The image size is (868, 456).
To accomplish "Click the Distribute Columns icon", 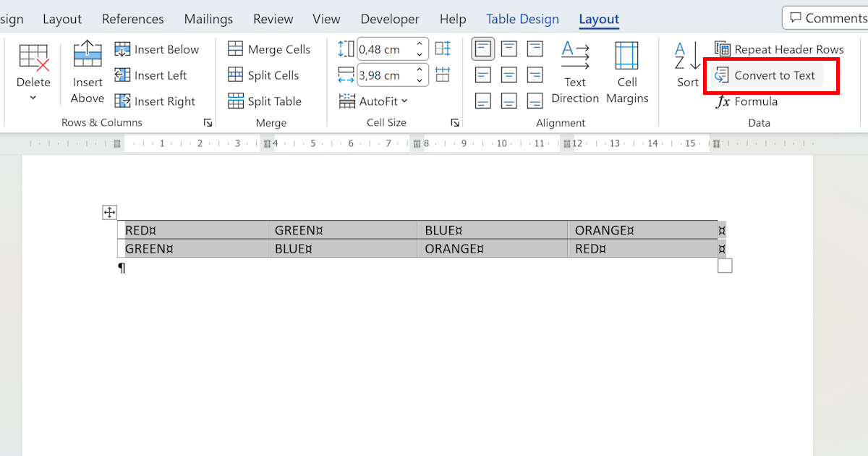I will coord(443,75).
